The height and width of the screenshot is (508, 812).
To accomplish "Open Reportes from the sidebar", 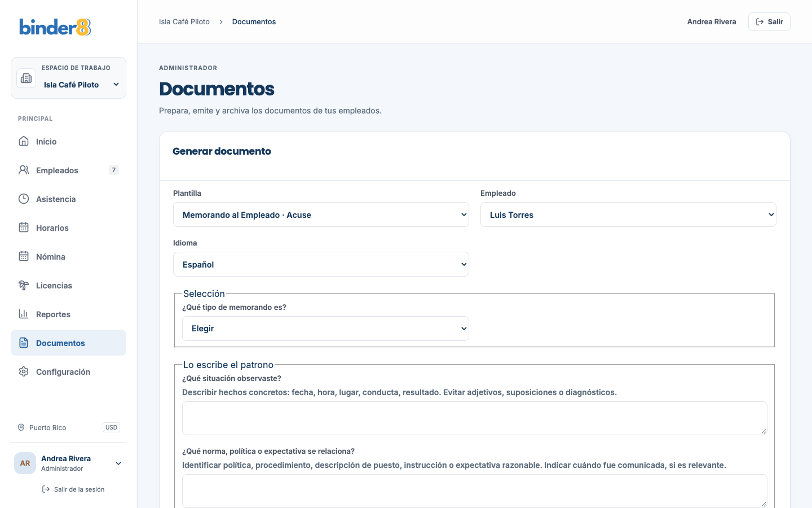I will click(x=69, y=314).
